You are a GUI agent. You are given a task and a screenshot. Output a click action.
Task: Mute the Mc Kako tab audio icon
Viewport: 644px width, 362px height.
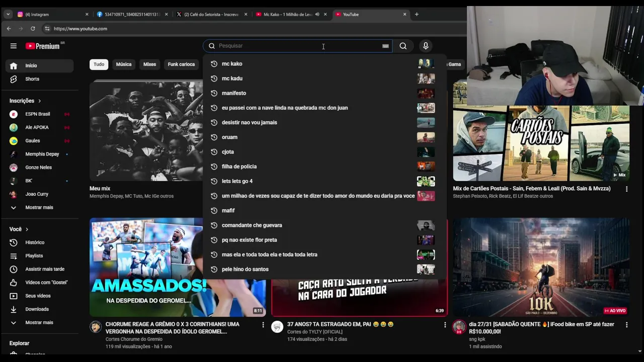(x=317, y=15)
